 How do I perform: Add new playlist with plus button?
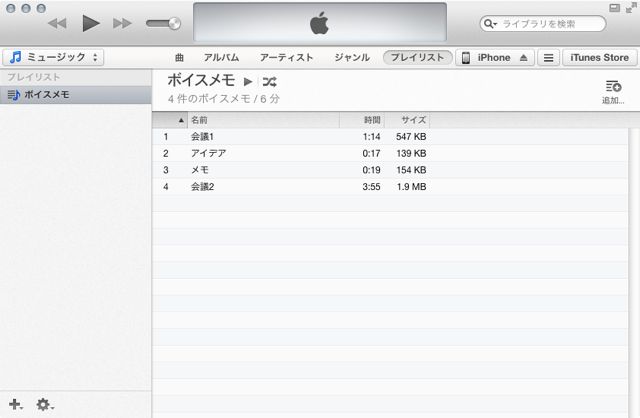tap(16, 405)
